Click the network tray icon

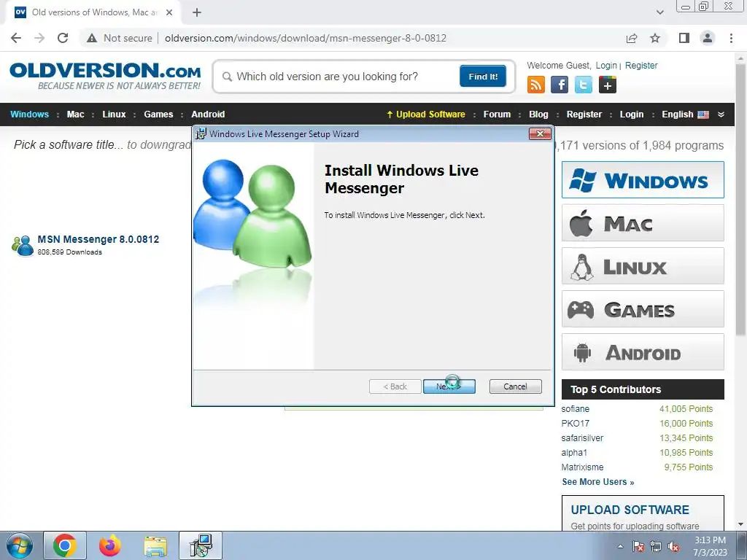[x=656, y=547]
